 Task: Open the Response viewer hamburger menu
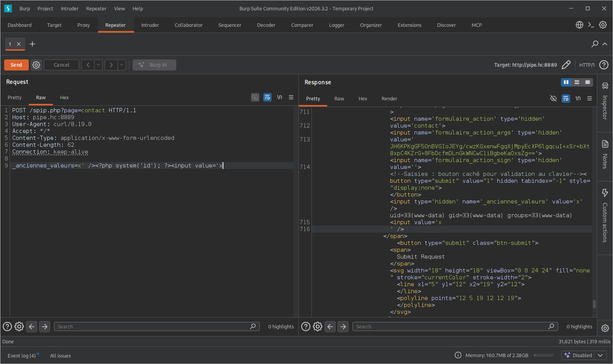(590, 98)
